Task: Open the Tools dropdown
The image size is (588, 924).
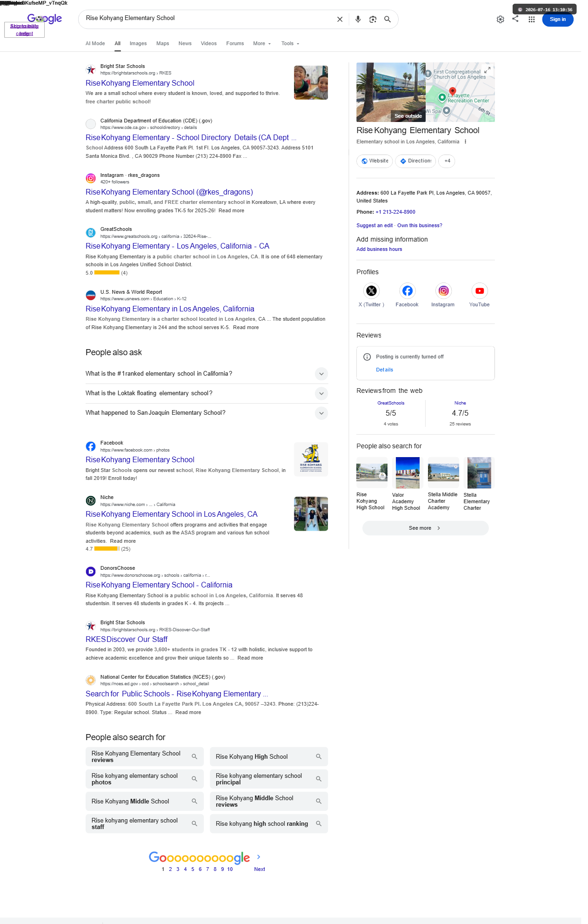Action: pos(290,44)
